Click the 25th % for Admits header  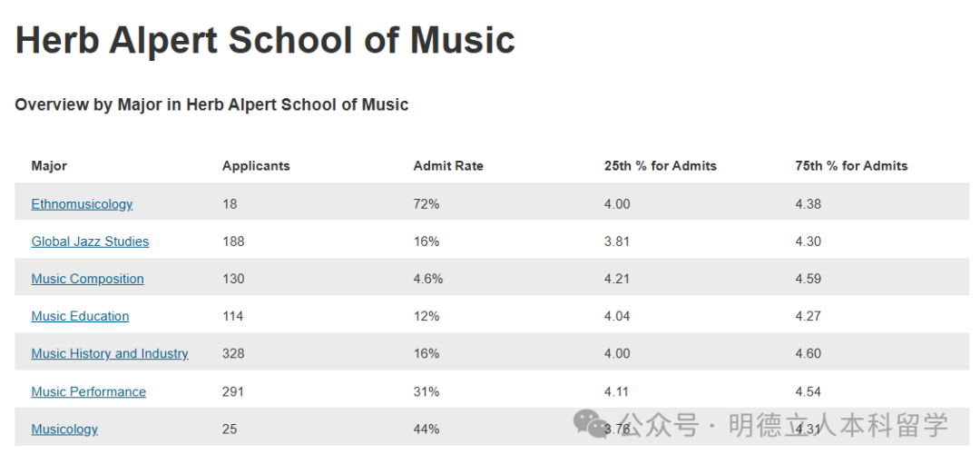660,166
